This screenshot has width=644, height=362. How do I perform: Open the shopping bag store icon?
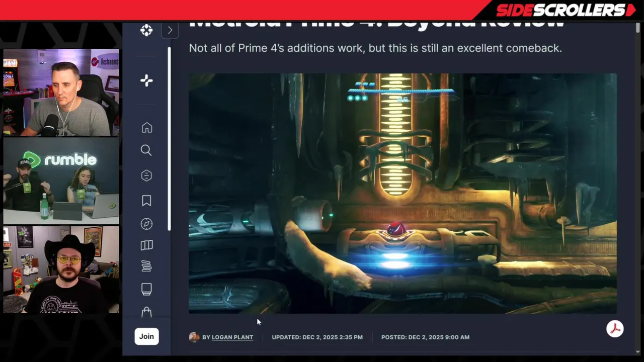click(x=146, y=312)
